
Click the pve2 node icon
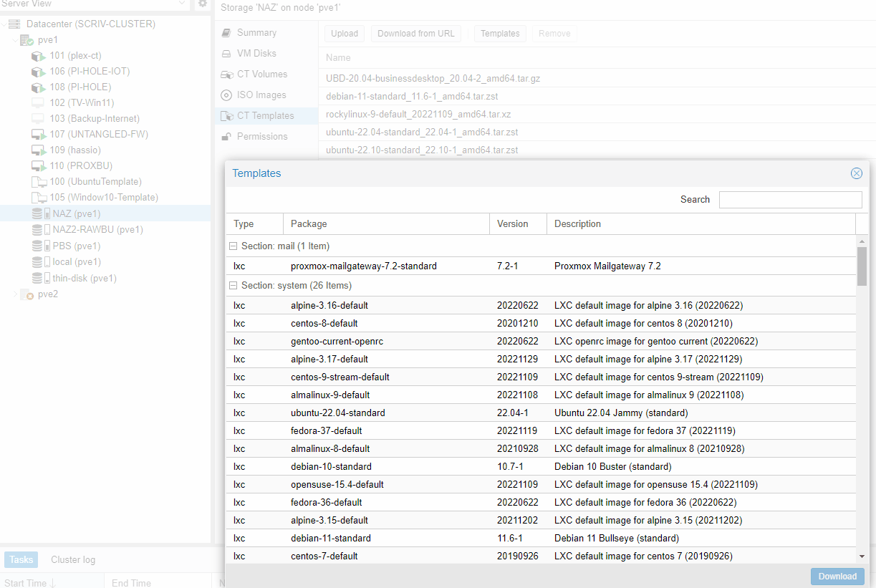[27, 294]
